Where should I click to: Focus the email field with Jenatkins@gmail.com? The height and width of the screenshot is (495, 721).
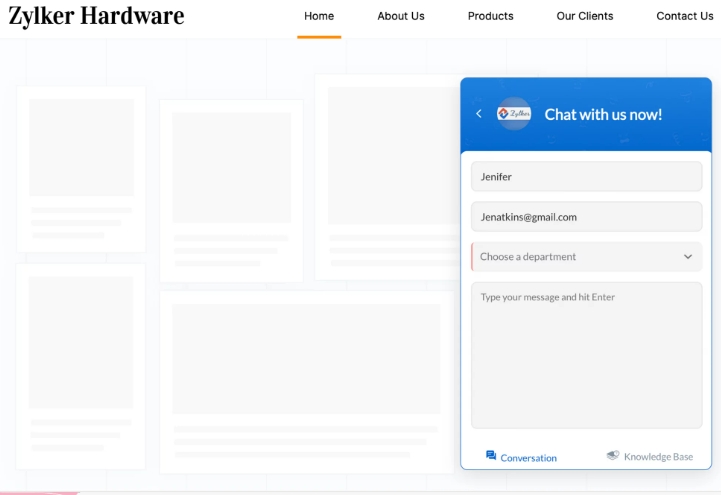tap(586, 217)
